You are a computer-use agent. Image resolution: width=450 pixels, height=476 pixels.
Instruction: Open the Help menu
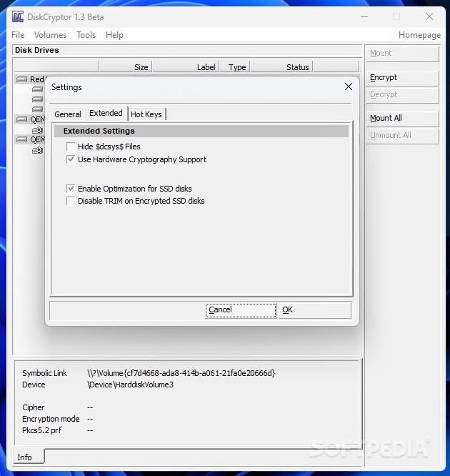point(115,35)
